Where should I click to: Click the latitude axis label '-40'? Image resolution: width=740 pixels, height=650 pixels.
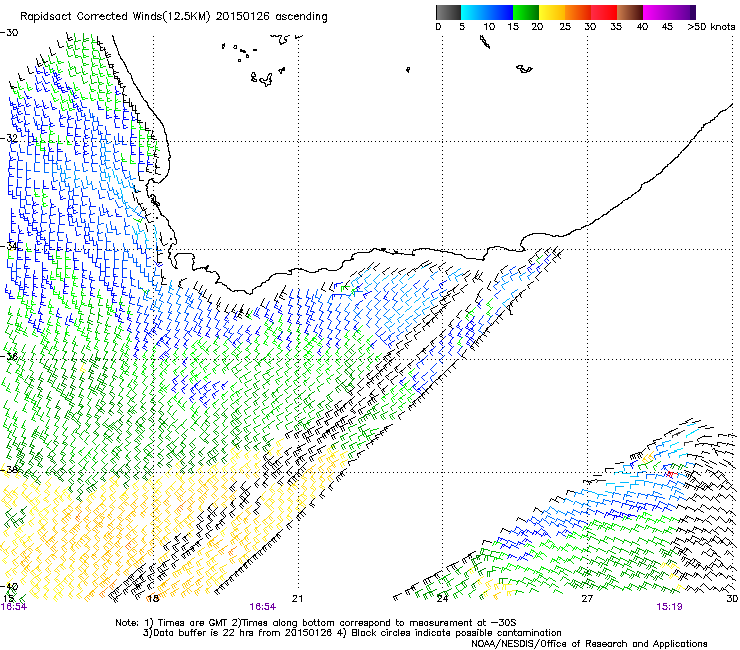(9, 587)
